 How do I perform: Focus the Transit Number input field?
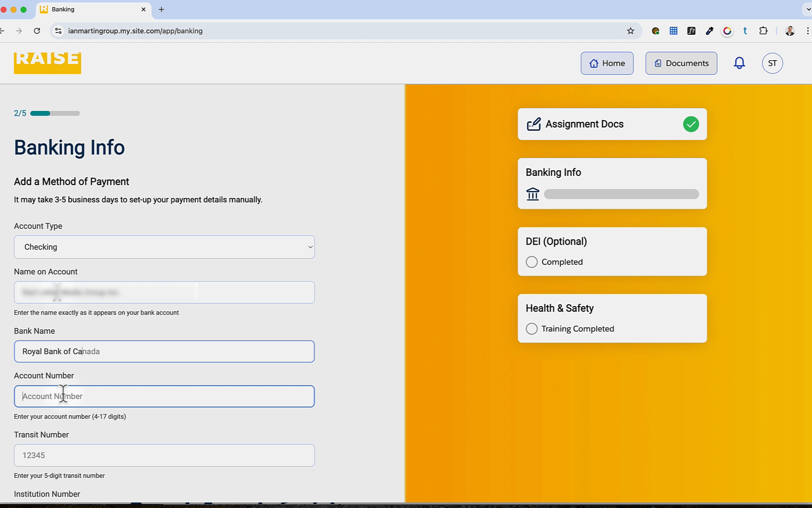pyautogui.click(x=164, y=455)
